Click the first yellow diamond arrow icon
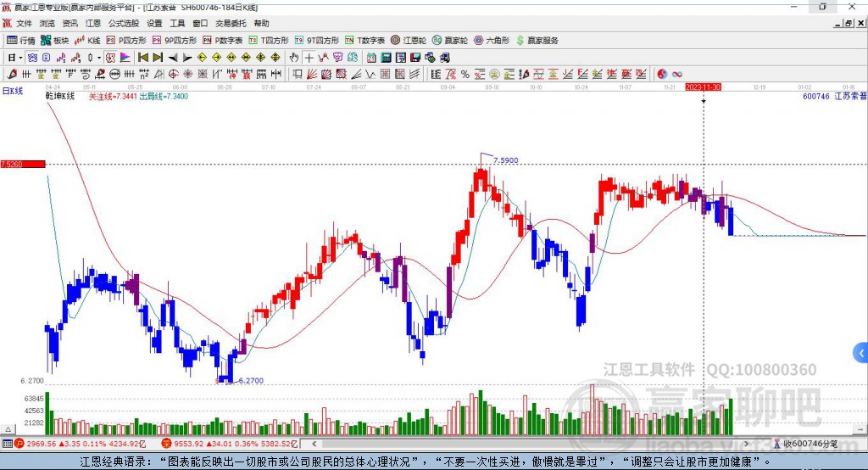This screenshot has width=868, height=470. point(202,57)
